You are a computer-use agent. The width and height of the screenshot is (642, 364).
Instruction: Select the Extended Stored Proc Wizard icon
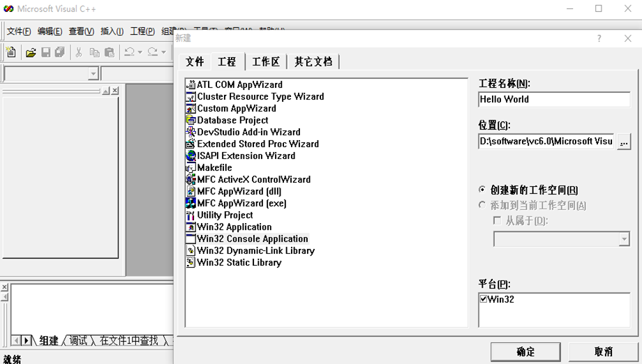point(191,144)
